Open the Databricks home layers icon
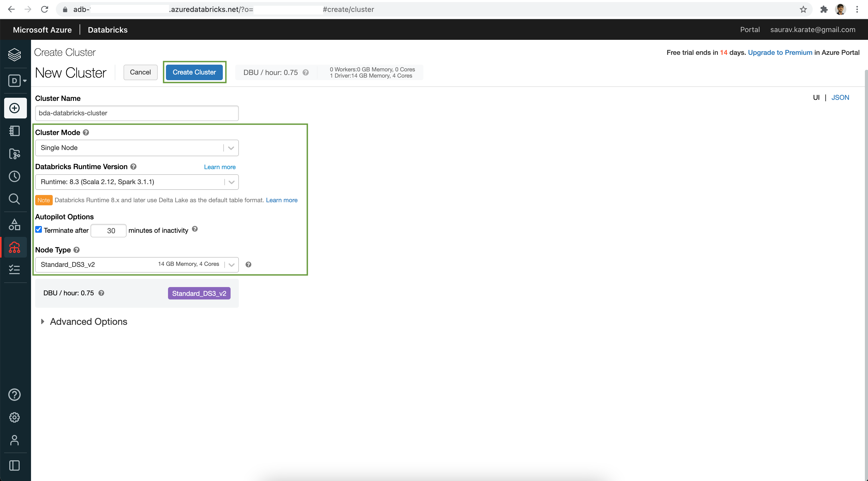The image size is (868, 481). tap(14, 54)
